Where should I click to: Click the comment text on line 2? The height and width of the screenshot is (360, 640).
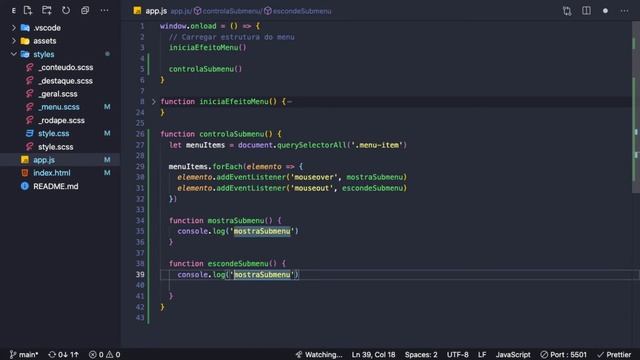coord(231,37)
